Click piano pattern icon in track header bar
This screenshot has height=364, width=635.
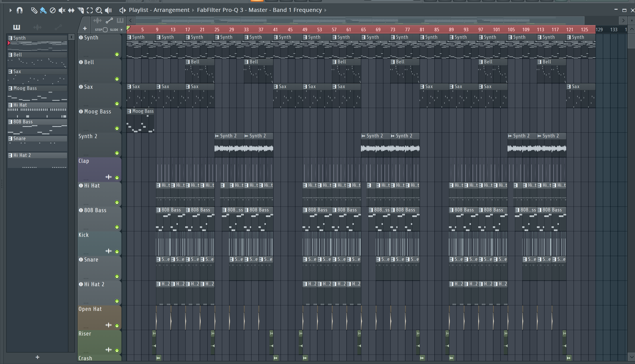pyautogui.click(x=120, y=20)
